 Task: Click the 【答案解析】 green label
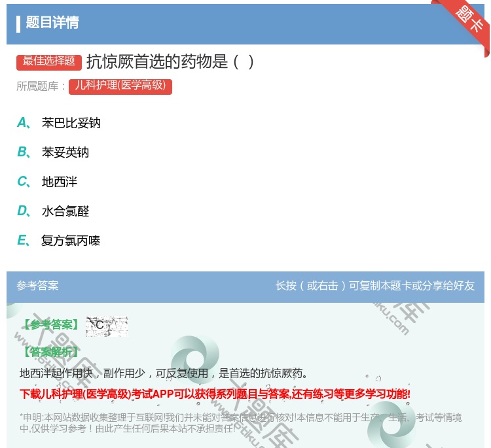click(x=50, y=353)
